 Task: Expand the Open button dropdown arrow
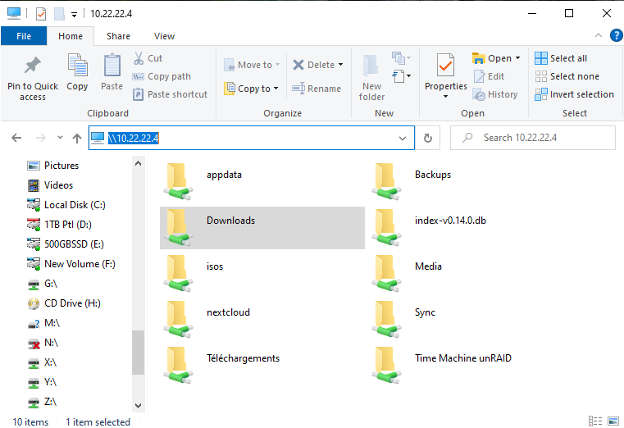point(517,58)
